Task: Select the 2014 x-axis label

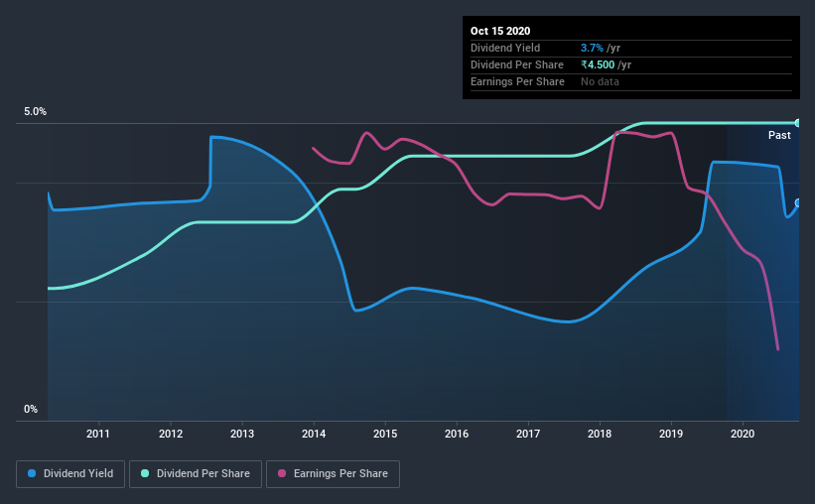Action: click(x=314, y=434)
